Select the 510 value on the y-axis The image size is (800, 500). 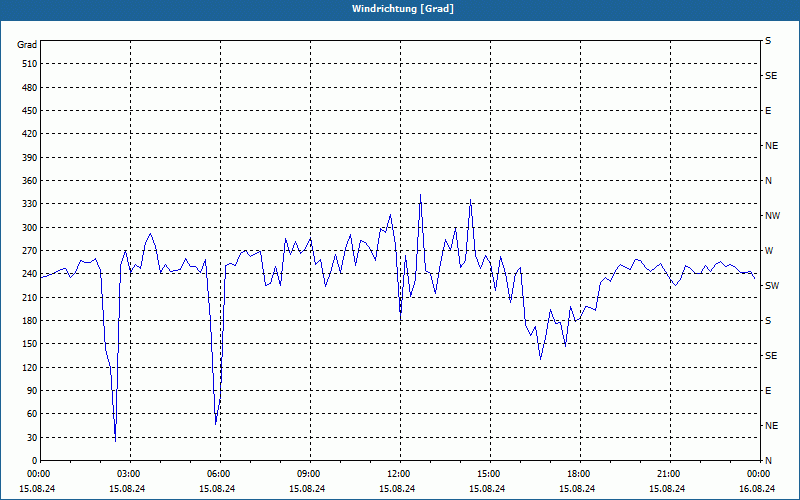point(30,64)
